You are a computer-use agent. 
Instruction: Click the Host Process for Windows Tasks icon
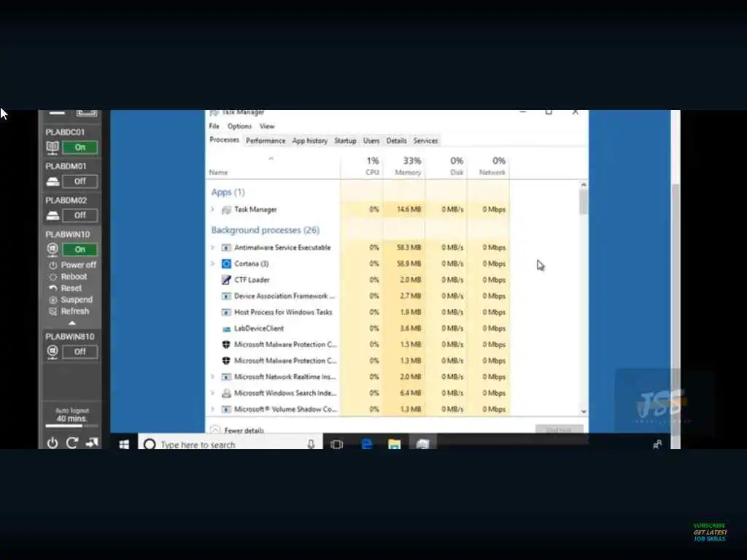226,312
